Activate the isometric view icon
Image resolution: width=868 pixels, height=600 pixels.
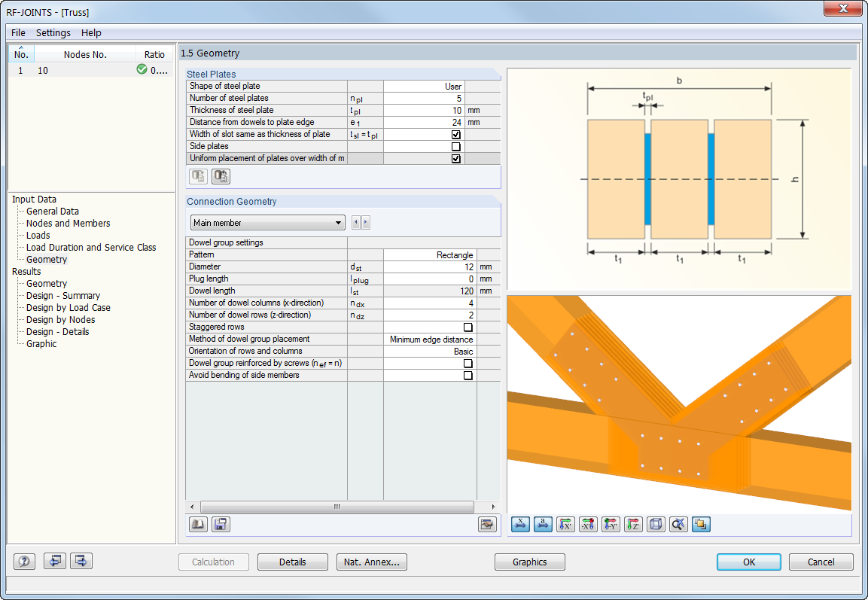coord(656,524)
